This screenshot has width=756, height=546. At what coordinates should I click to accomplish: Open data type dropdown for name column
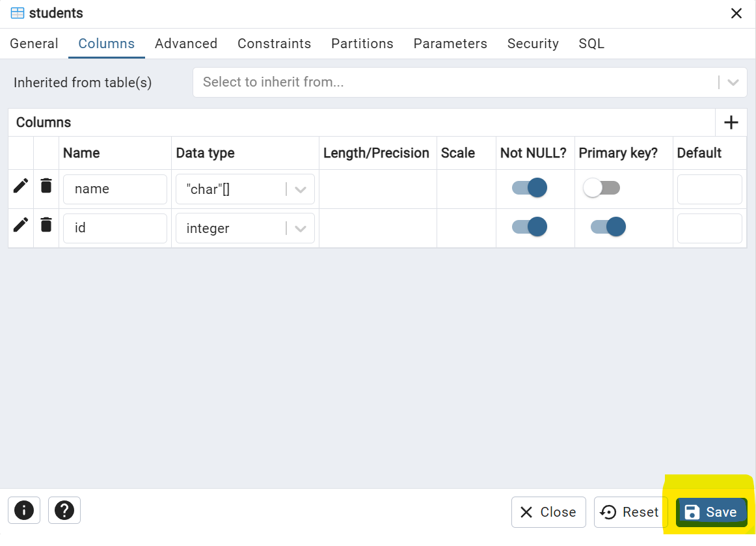301,189
